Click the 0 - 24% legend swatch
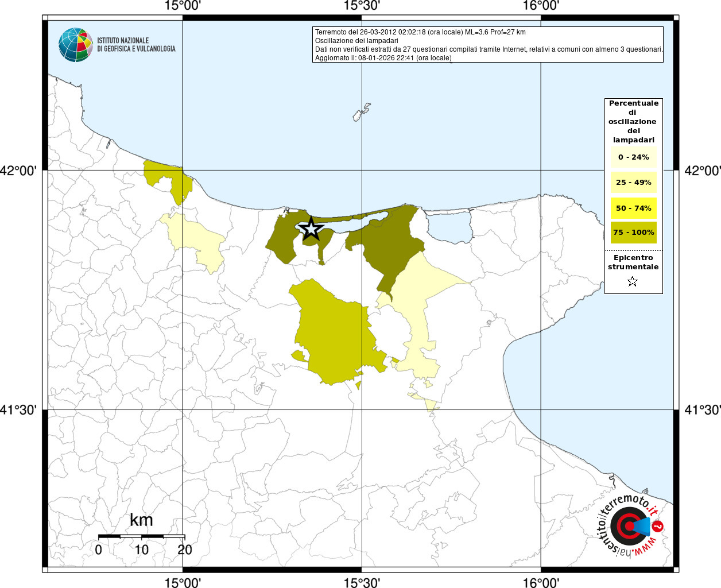The width and height of the screenshot is (721, 588). pyautogui.click(x=633, y=157)
